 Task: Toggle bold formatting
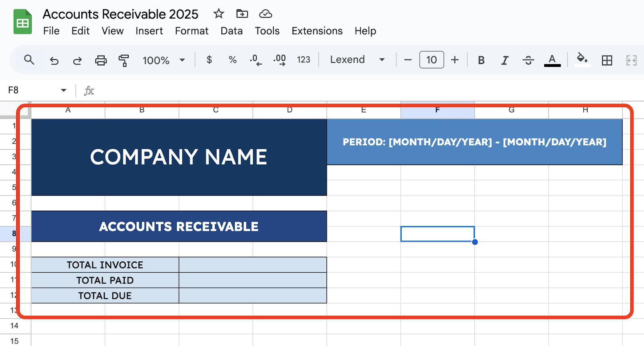(481, 60)
